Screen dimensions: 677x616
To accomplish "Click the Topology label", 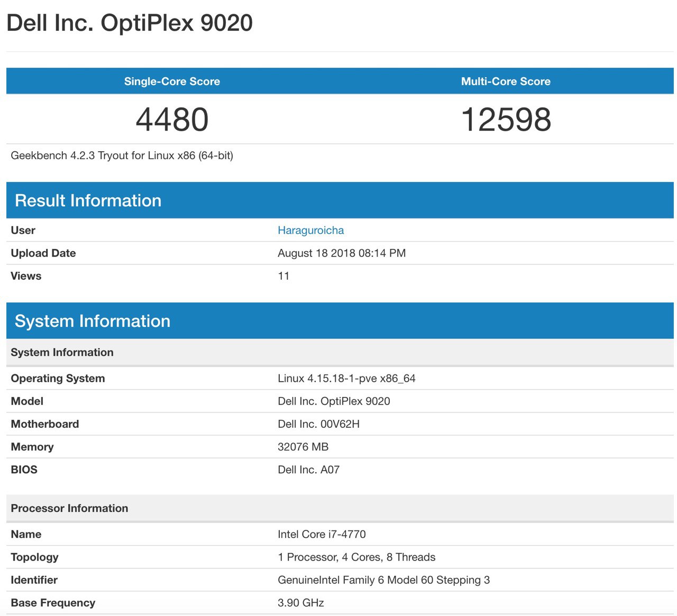I will (x=34, y=557).
